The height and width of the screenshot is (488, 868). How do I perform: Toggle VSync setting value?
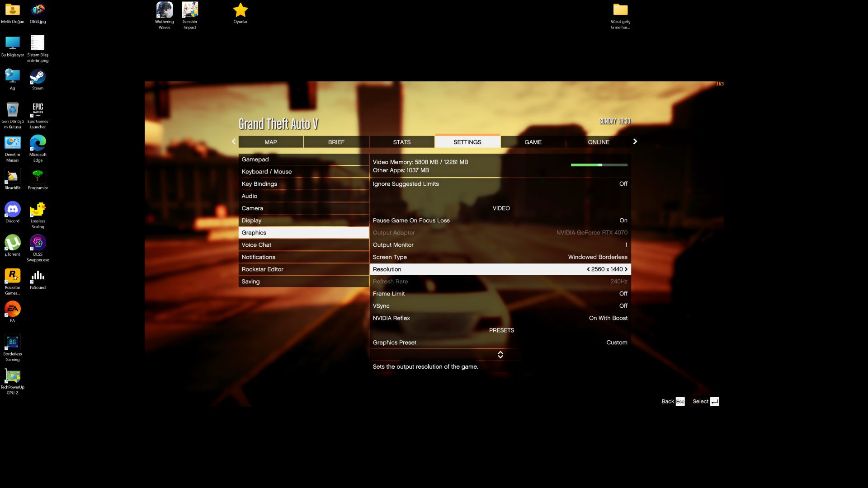pos(623,306)
